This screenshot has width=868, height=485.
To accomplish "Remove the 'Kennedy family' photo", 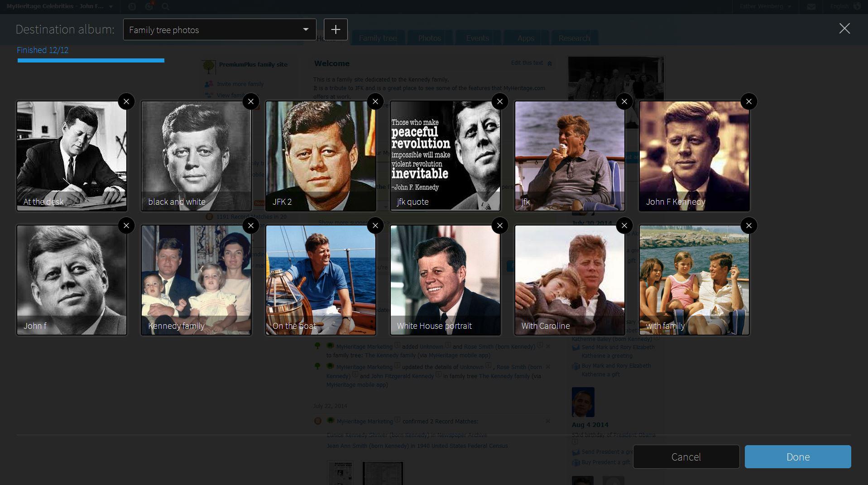I will tap(251, 226).
